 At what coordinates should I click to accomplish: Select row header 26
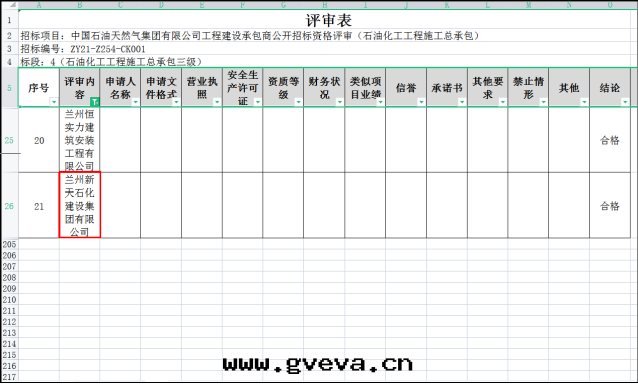click(9, 206)
